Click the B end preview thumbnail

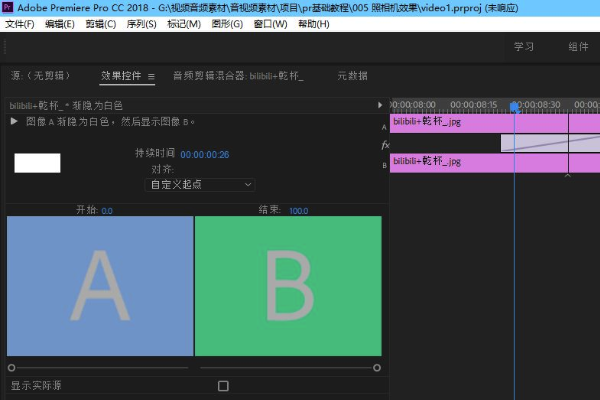288,286
